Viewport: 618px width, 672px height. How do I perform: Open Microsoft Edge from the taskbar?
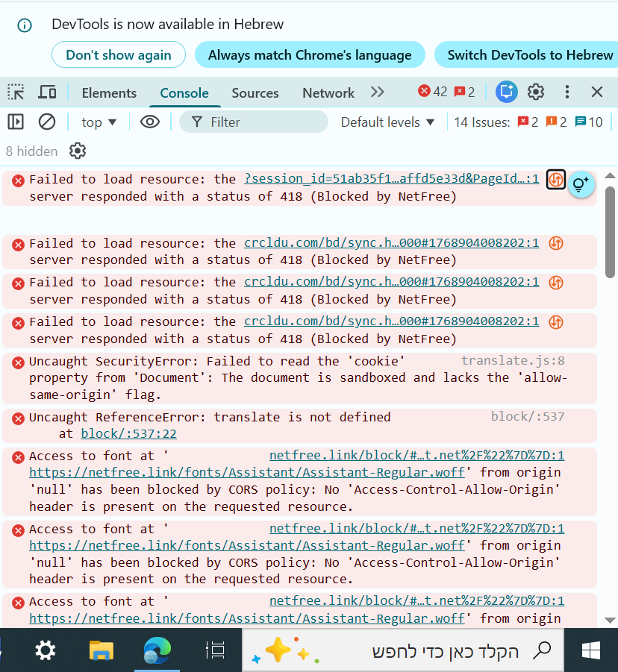click(157, 650)
